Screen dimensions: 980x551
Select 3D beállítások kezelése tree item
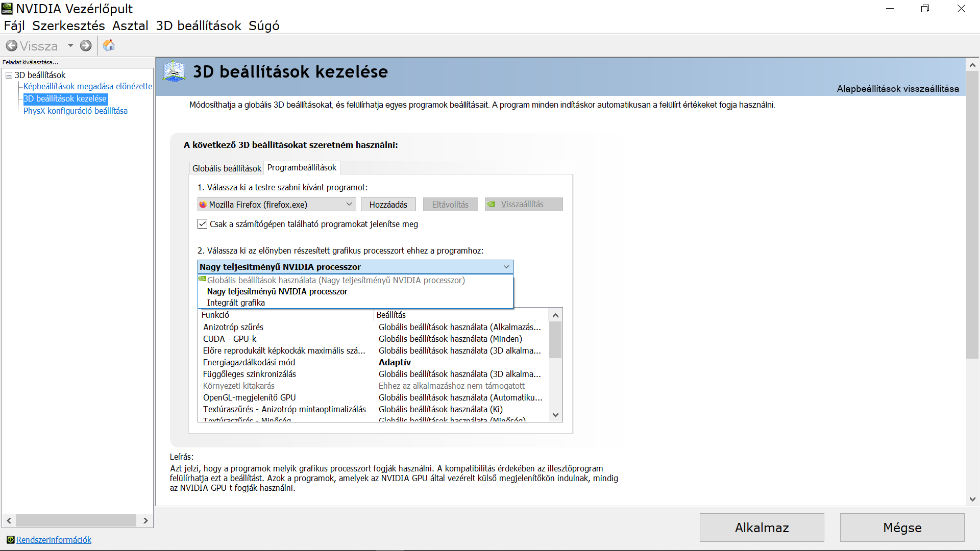coord(65,98)
